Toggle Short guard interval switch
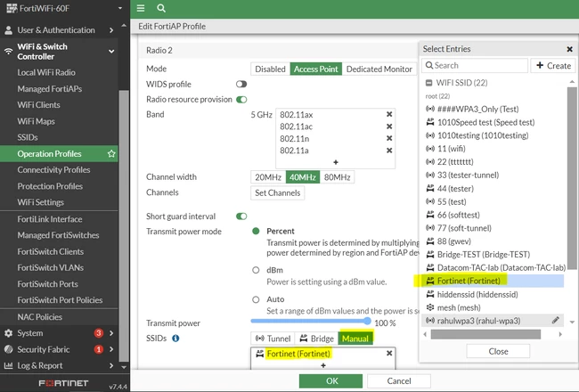The height and width of the screenshot is (392, 579). tap(241, 216)
